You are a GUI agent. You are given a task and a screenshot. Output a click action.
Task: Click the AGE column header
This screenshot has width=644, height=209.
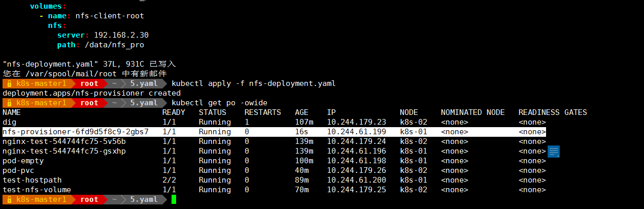301,112
